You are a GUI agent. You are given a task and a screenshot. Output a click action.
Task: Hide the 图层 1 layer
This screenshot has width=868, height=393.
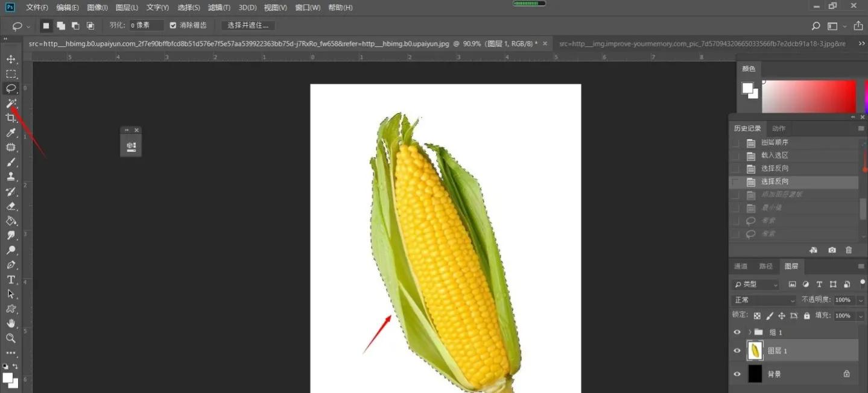pos(737,350)
